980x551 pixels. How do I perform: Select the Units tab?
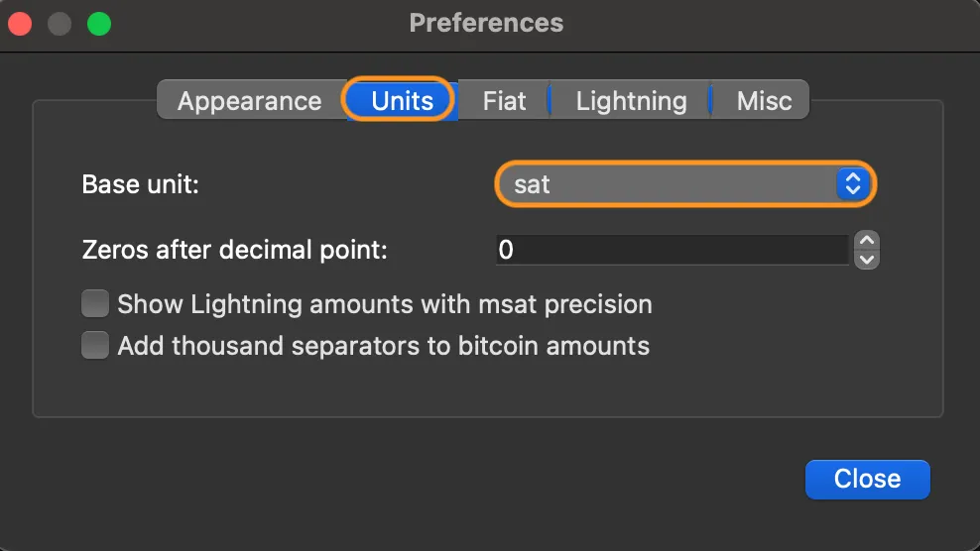pyautogui.click(x=402, y=101)
